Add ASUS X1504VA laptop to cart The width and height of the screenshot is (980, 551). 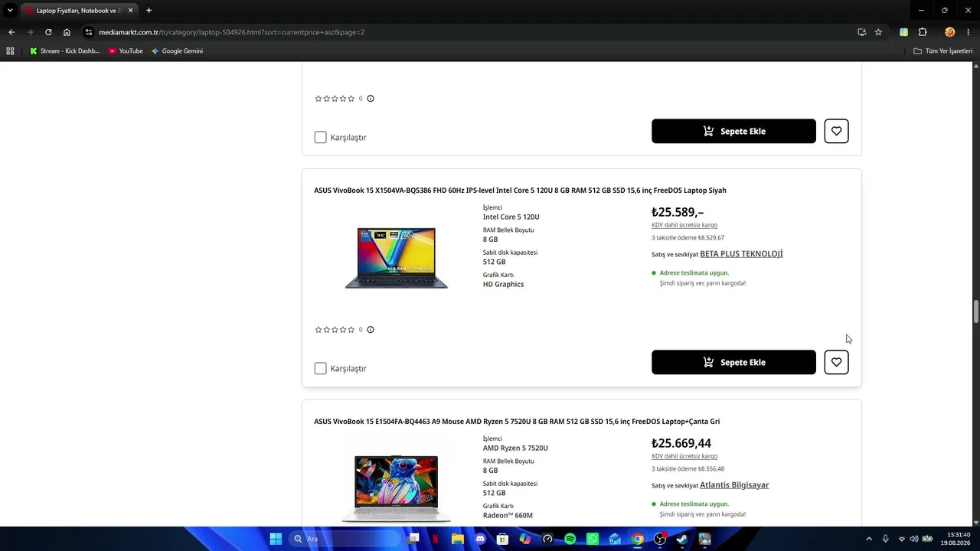click(x=733, y=362)
